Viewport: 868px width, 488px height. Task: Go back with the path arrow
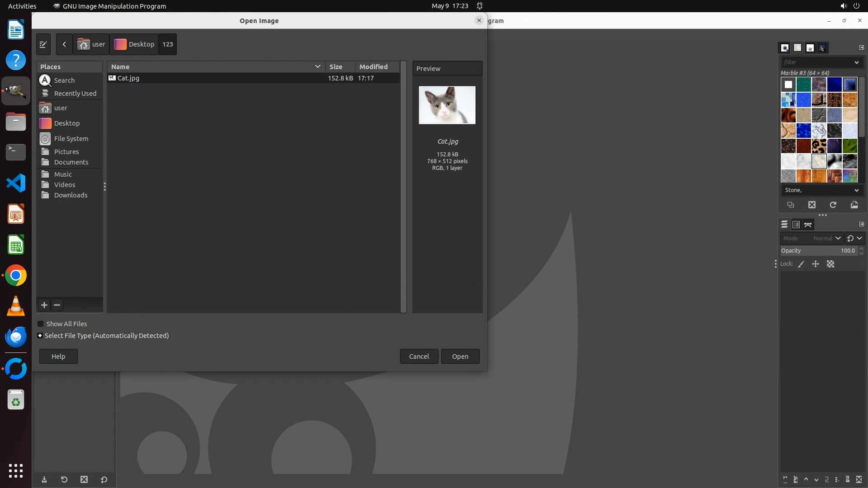(x=64, y=44)
